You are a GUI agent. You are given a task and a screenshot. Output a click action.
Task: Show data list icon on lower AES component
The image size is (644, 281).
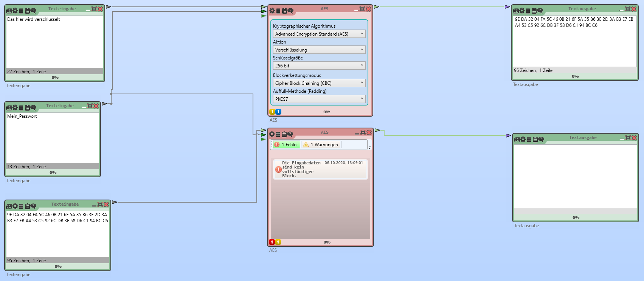(278, 134)
